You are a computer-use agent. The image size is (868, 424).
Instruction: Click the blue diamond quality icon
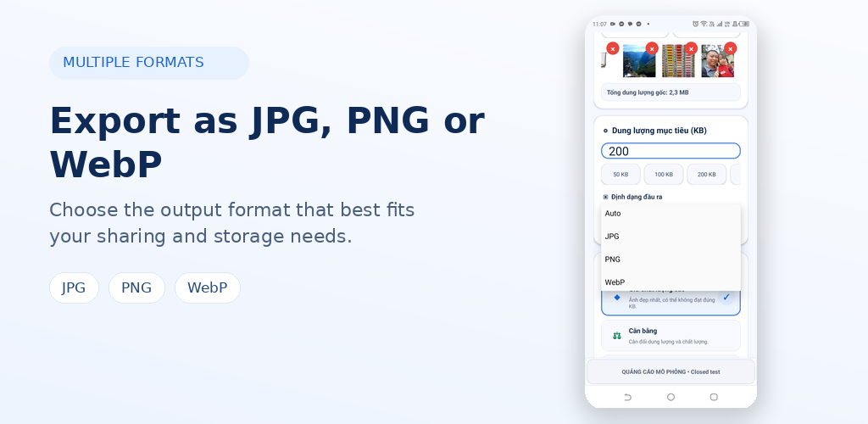pos(617,298)
